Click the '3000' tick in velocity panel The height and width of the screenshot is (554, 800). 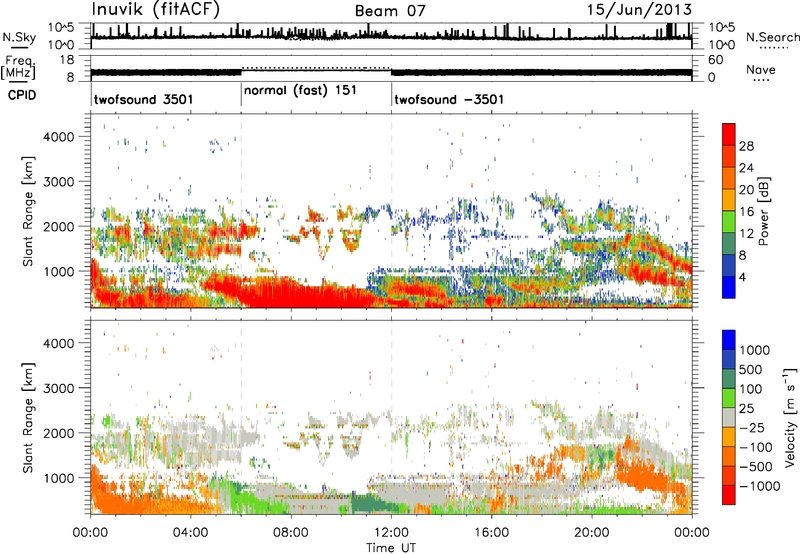coord(59,388)
